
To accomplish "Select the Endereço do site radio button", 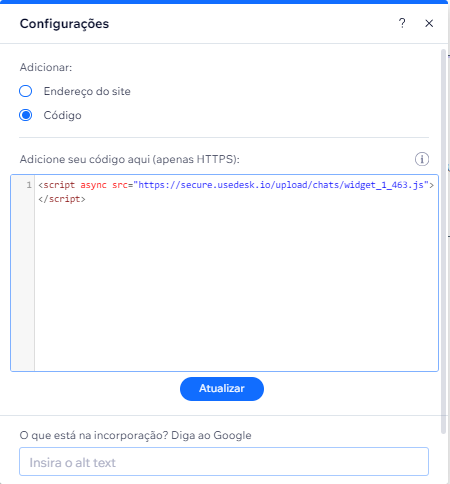I will [26, 91].
